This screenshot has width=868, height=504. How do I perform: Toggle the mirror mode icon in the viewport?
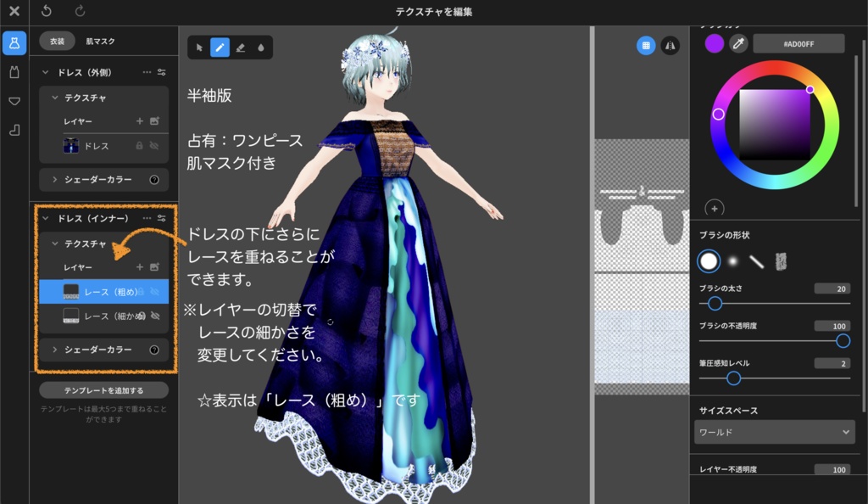coord(670,45)
